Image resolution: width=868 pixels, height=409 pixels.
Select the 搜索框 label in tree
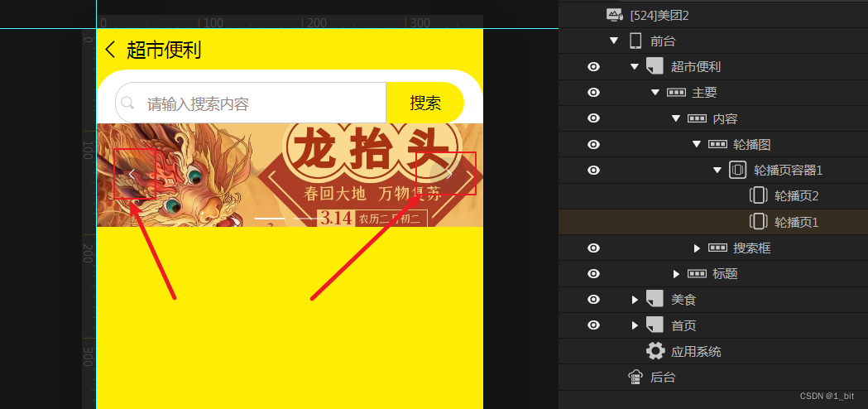coord(752,248)
